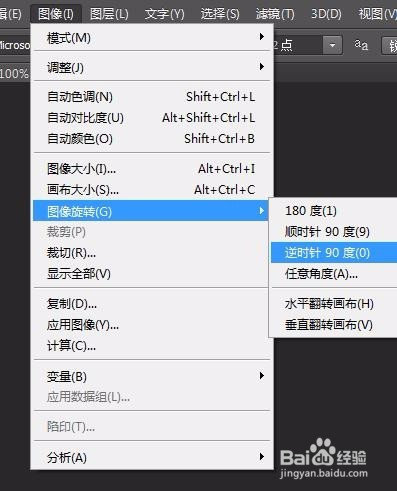The width and height of the screenshot is (397, 491).
Task: Open 图像大小(I)... dialog
Action: tap(152, 169)
